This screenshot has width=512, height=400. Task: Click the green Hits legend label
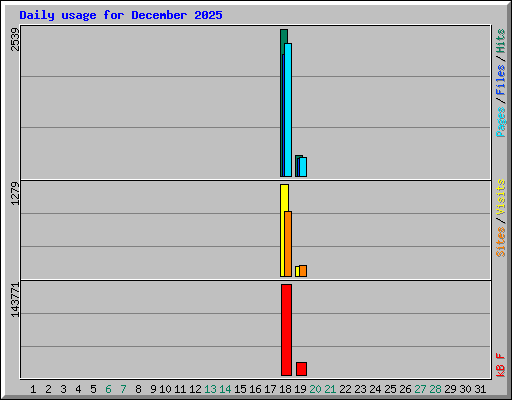coord(501,41)
